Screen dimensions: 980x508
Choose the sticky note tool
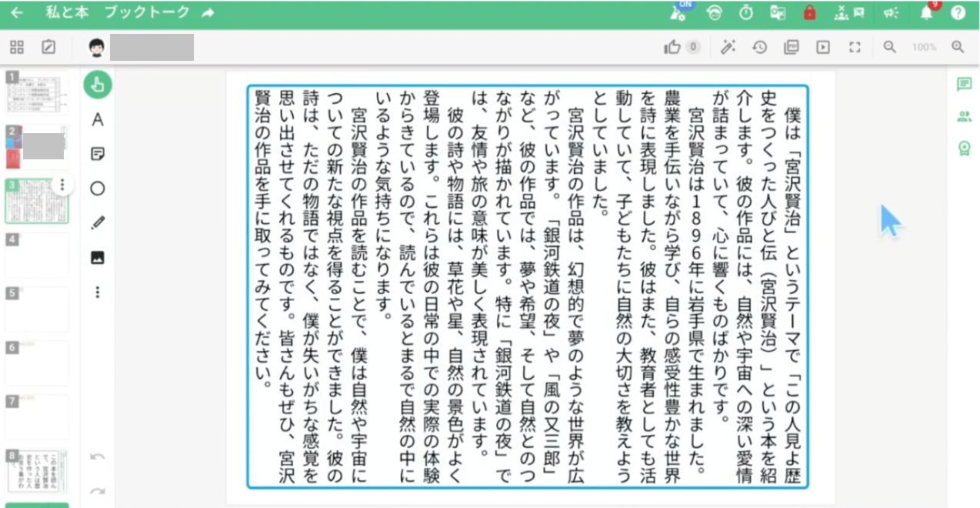(98, 154)
